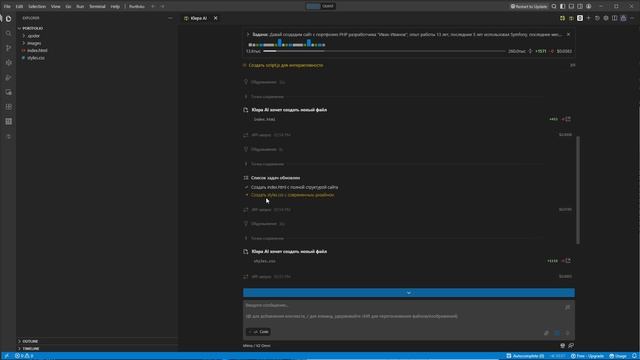Image resolution: width=640 pixels, height=360 pixels.
Task: Select the Юра AI editor tab
Action: [x=199, y=18]
